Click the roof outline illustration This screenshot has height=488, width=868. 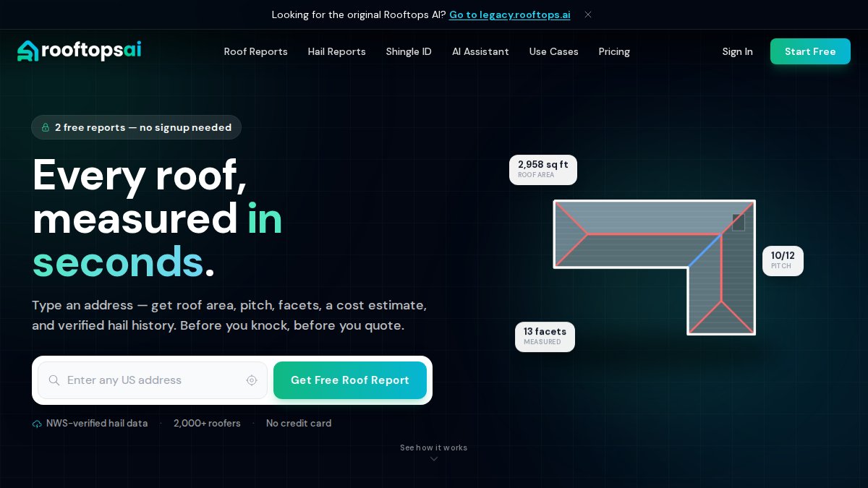(655, 267)
